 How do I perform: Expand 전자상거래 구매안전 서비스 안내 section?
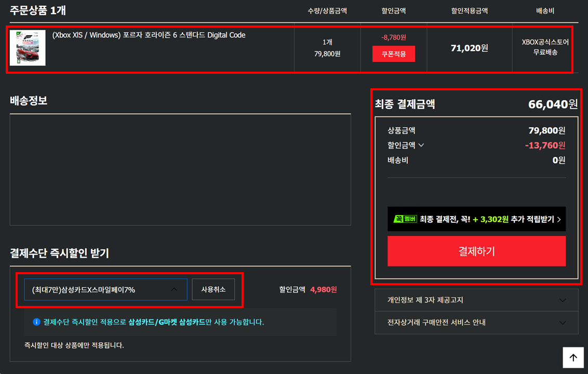point(476,323)
